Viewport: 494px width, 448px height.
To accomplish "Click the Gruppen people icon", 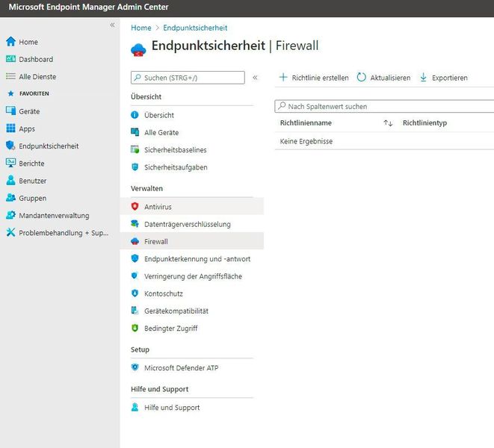I will [x=10, y=197].
